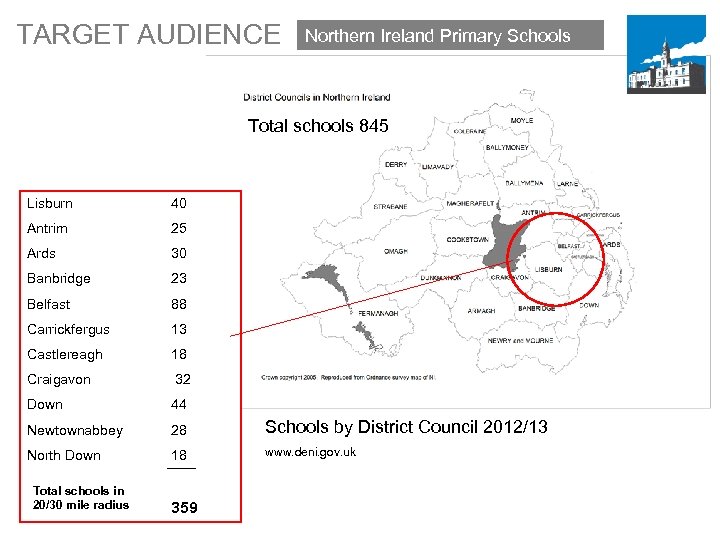
Task: Open the www.deni.gov.uk link
Action: [310, 452]
